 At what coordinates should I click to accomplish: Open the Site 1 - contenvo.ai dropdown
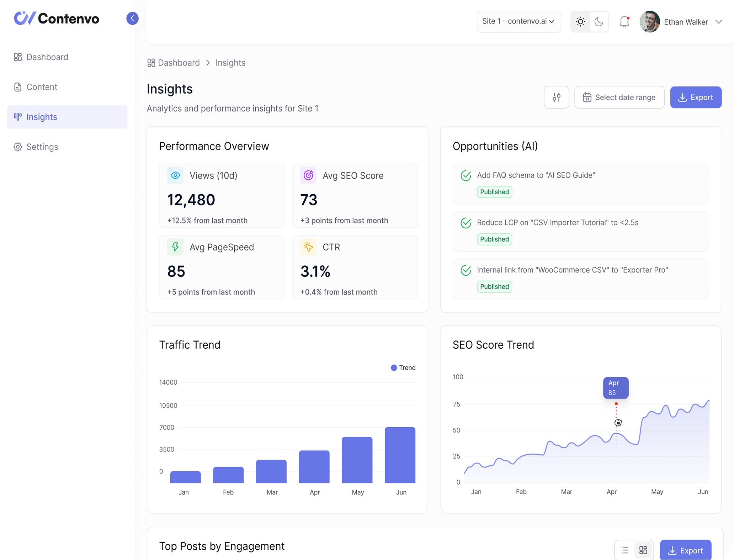click(518, 21)
